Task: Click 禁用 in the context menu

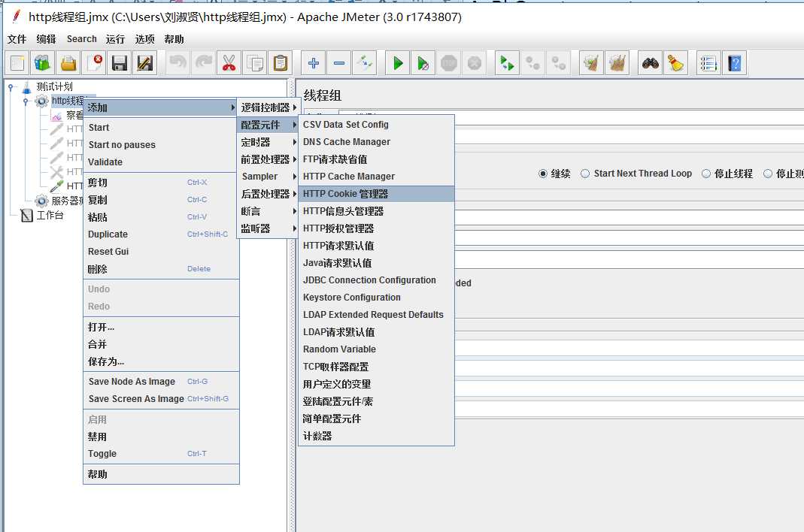Action: (x=161, y=437)
